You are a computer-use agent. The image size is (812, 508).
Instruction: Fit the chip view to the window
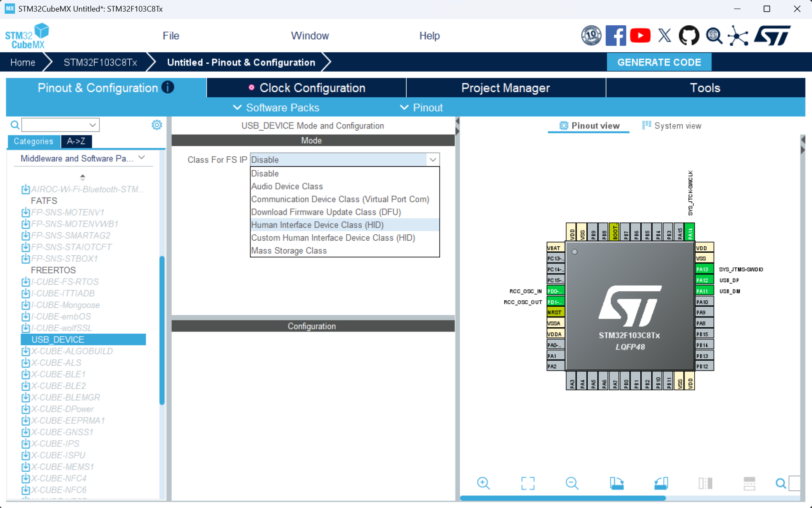pyautogui.click(x=528, y=483)
